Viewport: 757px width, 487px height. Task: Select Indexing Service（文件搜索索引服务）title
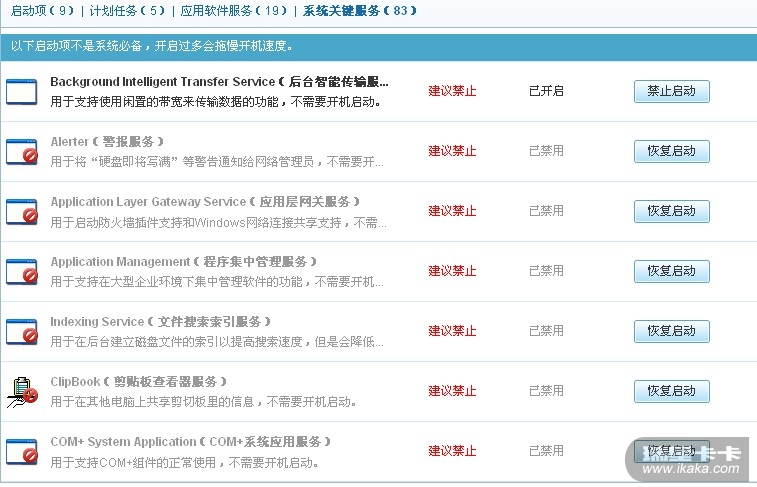tap(161, 321)
